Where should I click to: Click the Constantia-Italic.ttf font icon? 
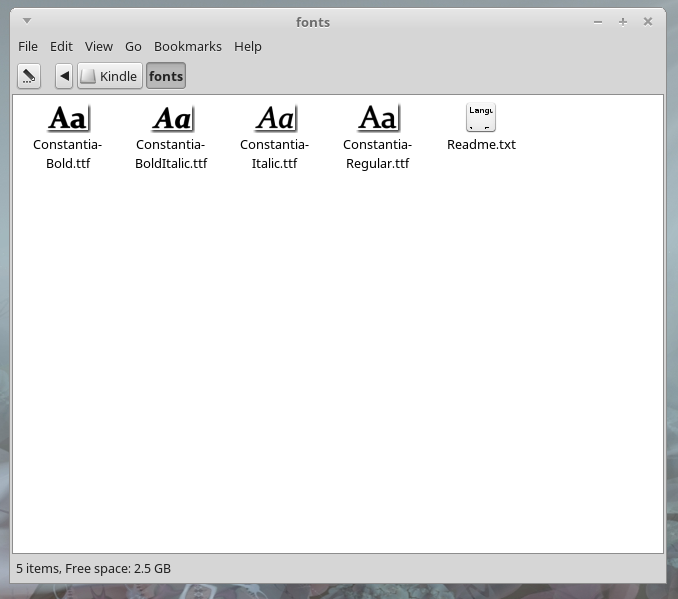[x=275, y=118]
